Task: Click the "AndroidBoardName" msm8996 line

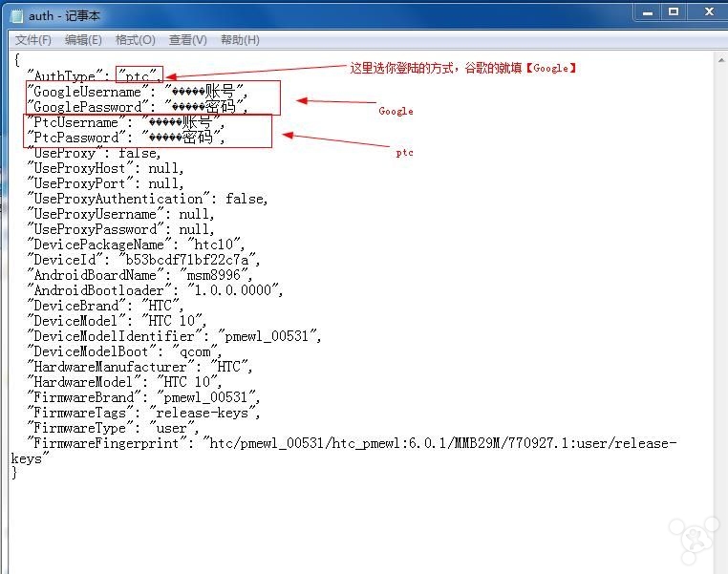Action: [139, 275]
